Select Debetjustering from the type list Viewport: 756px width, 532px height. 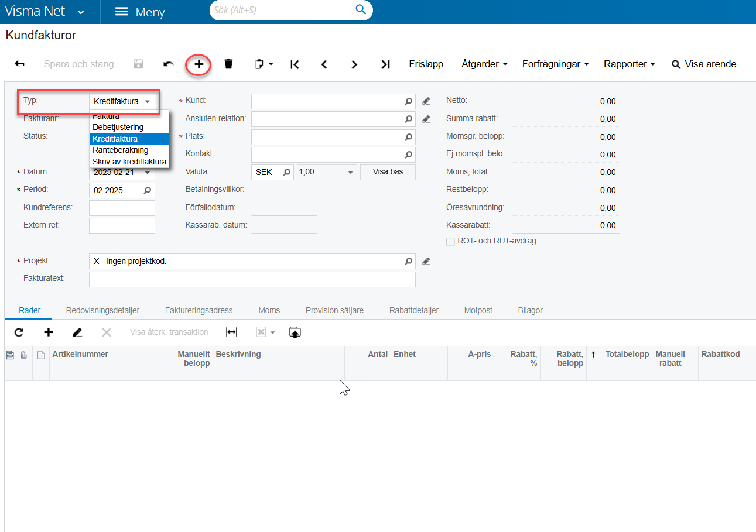pyautogui.click(x=118, y=127)
